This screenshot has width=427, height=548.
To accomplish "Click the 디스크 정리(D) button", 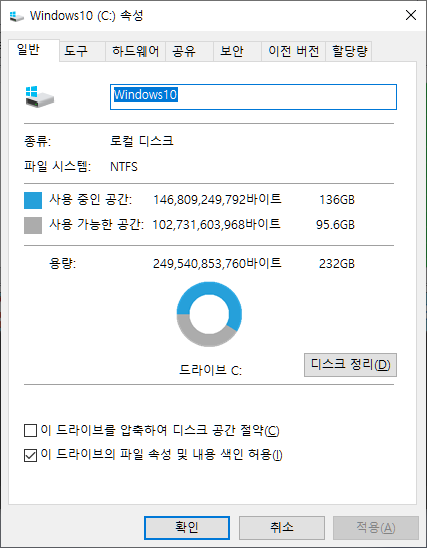I will pos(350,365).
